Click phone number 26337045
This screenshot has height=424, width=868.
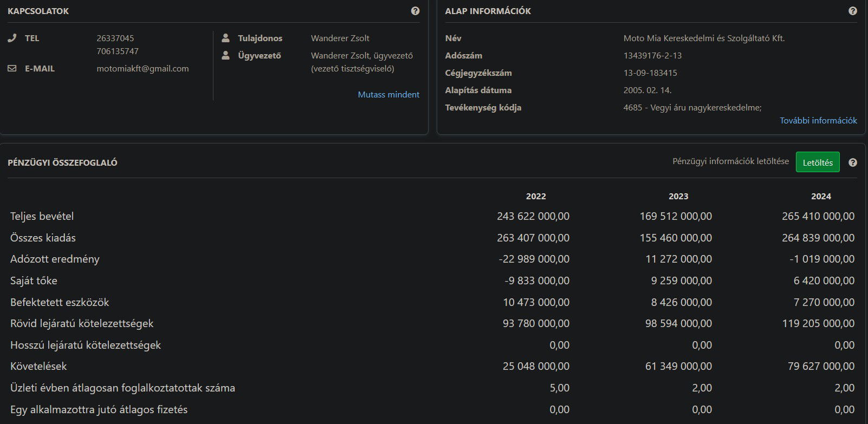115,38
